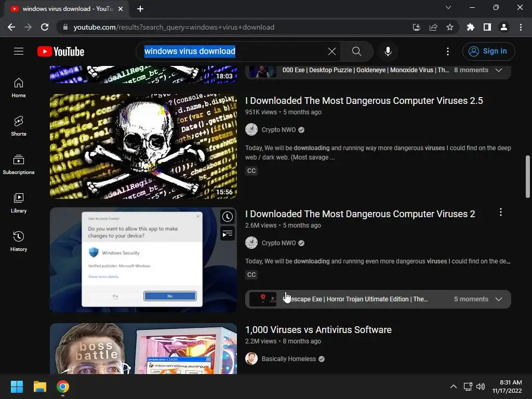Click the browser address bar URL
Viewport: 532px width, 399px height.
point(174,27)
